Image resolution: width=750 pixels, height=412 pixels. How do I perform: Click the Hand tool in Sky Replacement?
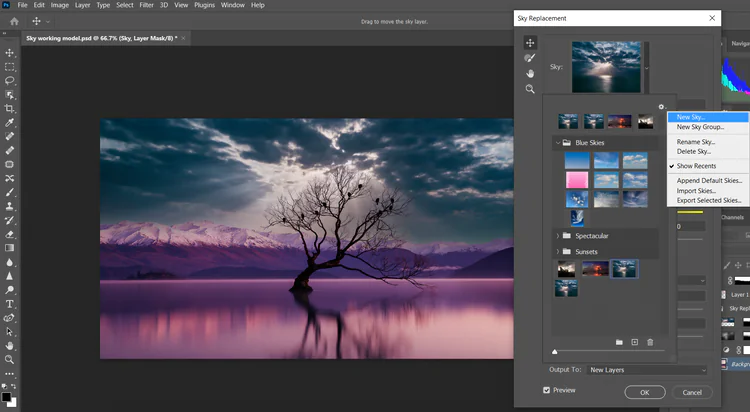[530, 73]
